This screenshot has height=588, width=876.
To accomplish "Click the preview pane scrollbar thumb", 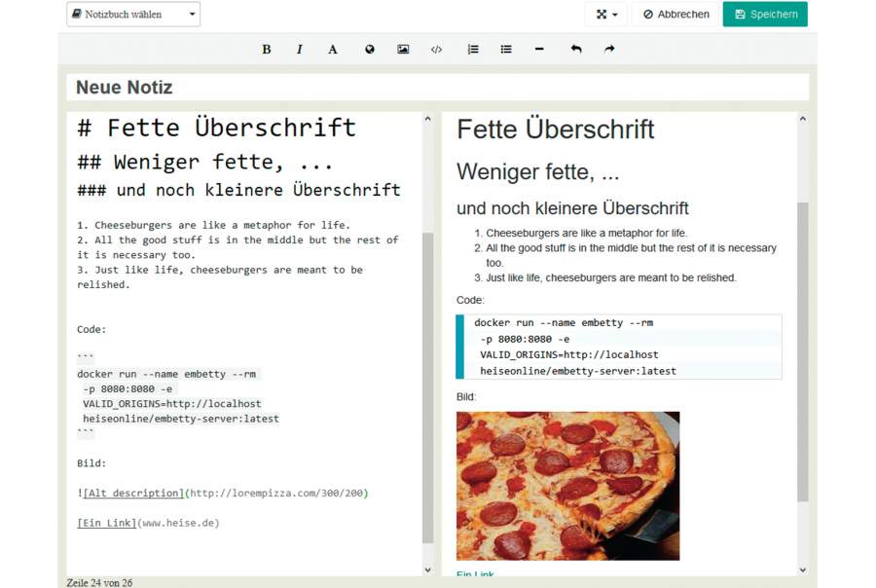I will tap(803, 352).
